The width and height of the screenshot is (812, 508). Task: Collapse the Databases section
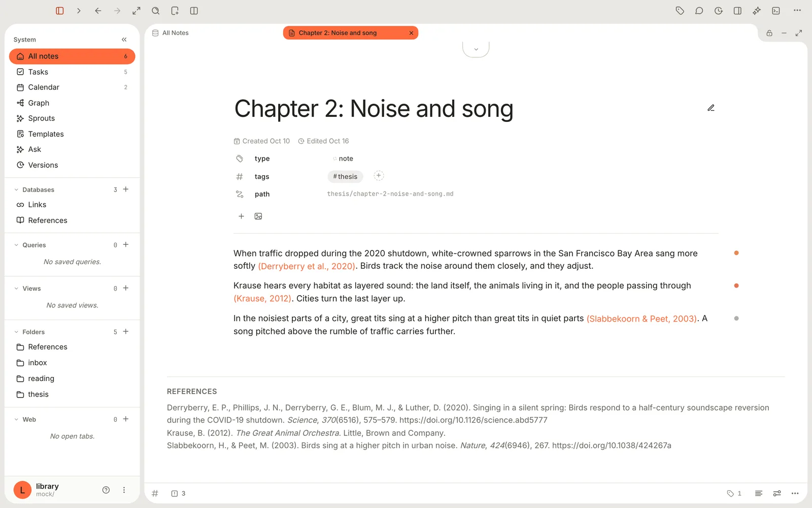(16, 190)
